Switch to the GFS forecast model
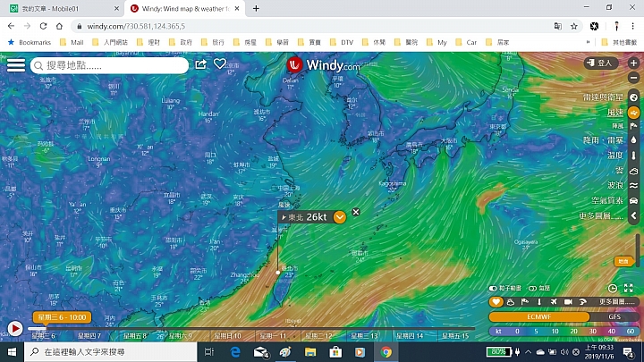The image size is (644, 362). click(614, 316)
